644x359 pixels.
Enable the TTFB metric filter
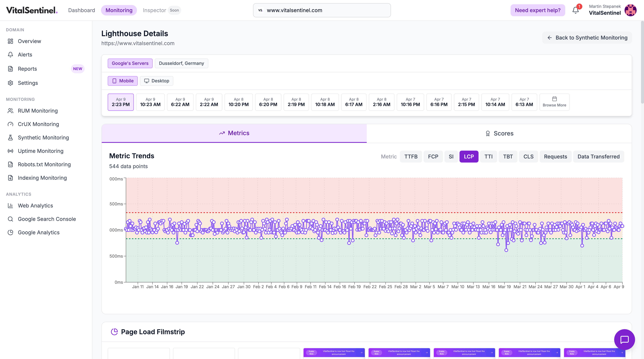pyautogui.click(x=411, y=157)
